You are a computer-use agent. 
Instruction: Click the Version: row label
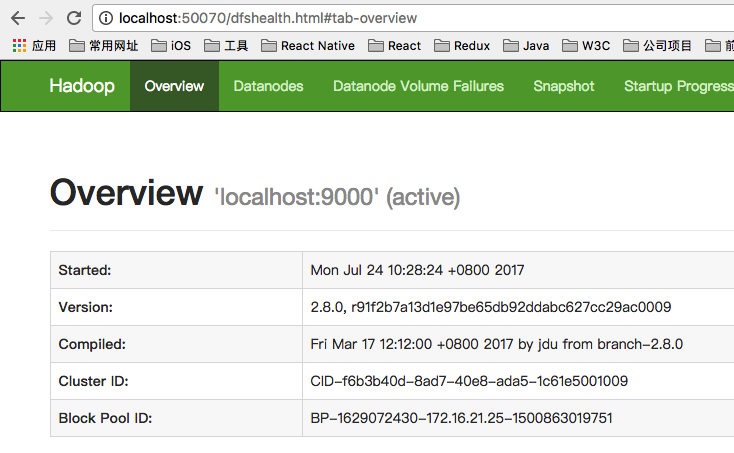pyautogui.click(x=86, y=307)
